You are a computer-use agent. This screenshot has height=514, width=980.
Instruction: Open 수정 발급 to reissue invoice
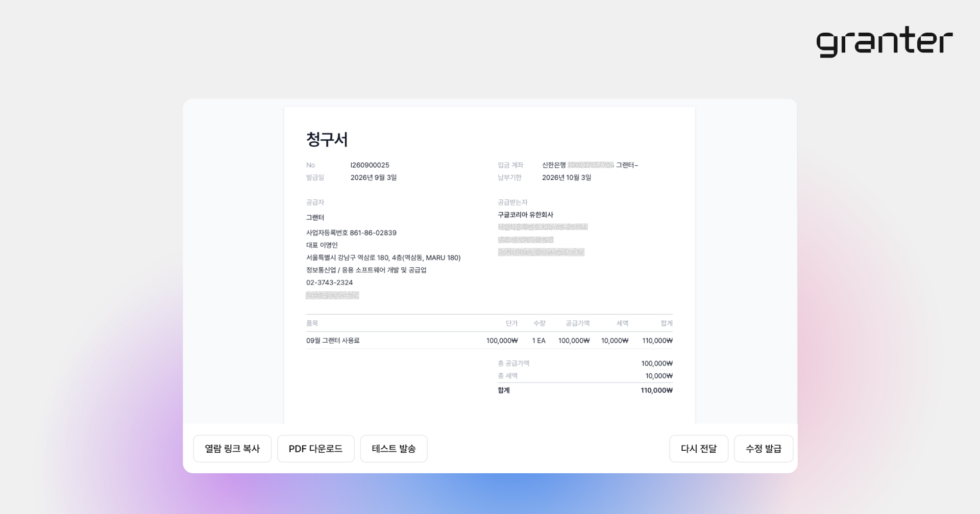764,449
